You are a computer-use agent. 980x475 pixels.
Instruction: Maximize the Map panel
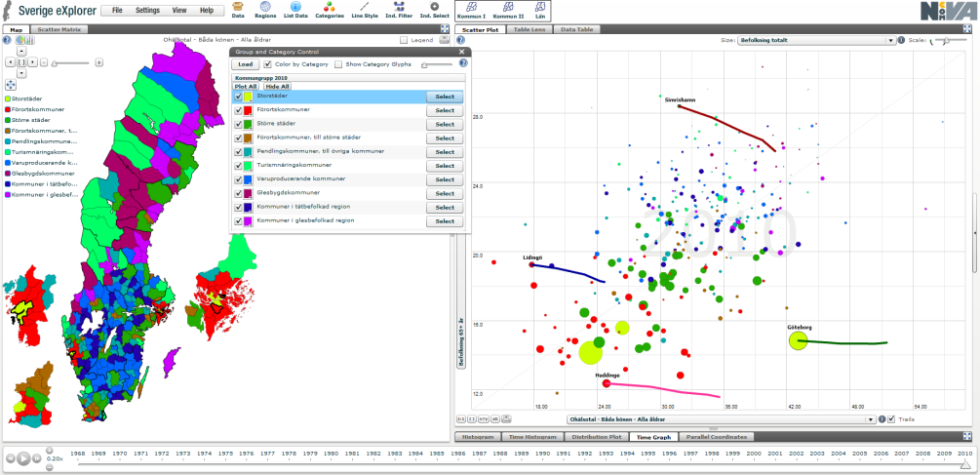[444, 28]
